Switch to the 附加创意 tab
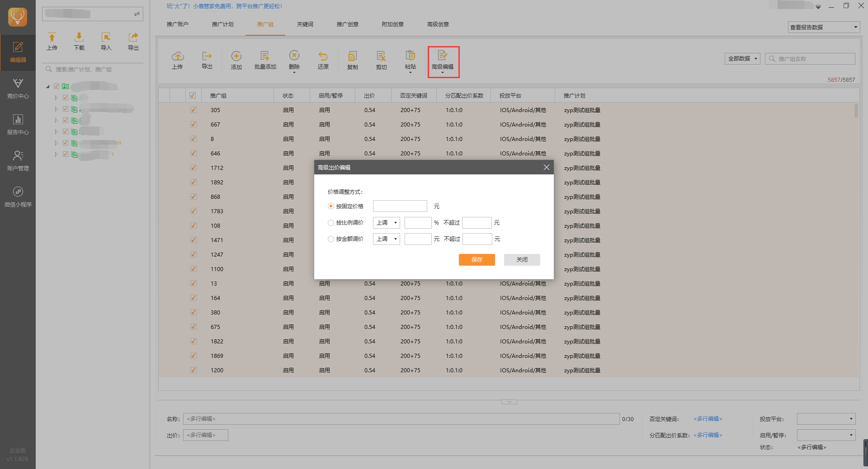This screenshot has height=469, width=868. coord(392,24)
